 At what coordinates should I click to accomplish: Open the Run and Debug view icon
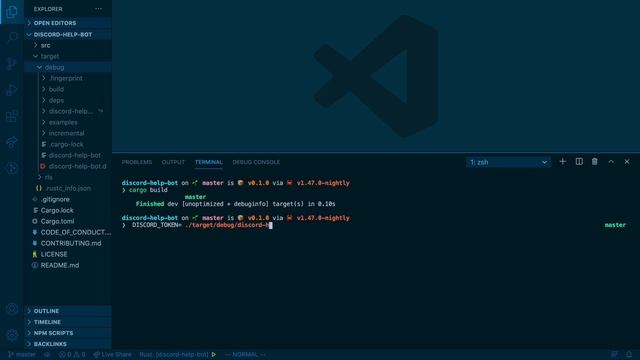(x=12, y=90)
